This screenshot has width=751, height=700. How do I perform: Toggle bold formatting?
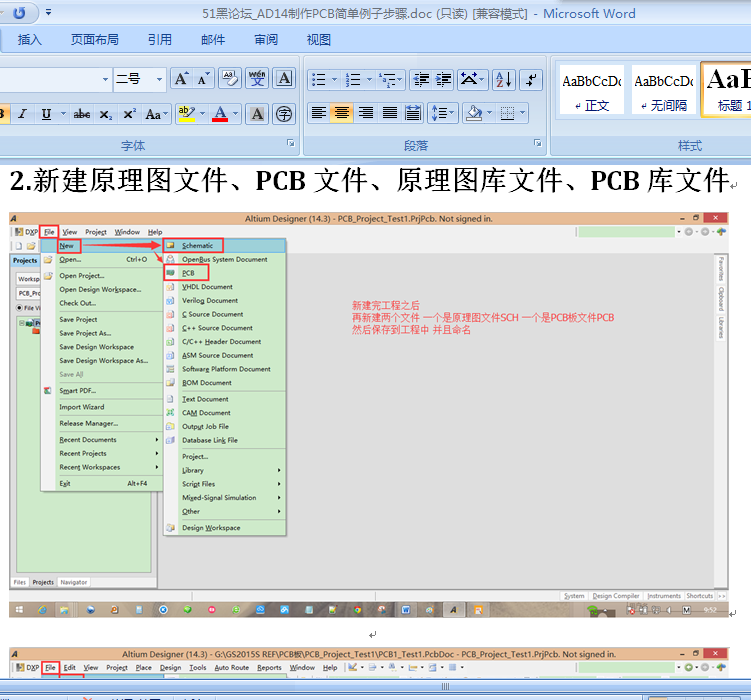pyautogui.click(x=4, y=114)
